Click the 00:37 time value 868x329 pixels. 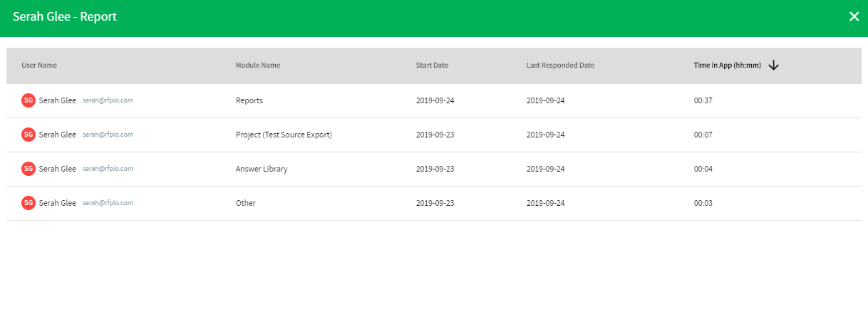click(x=703, y=100)
